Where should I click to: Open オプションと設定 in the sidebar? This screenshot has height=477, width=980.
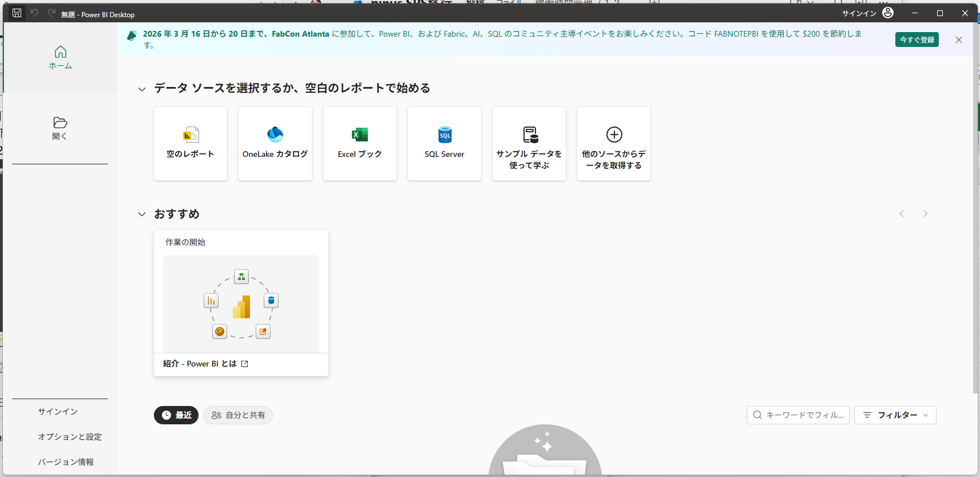70,437
